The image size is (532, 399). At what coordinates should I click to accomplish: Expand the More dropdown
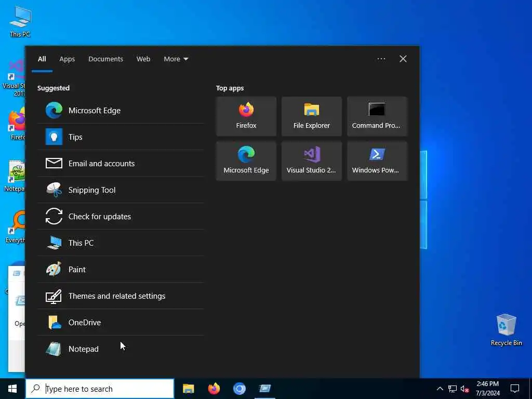tap(176, 59)
